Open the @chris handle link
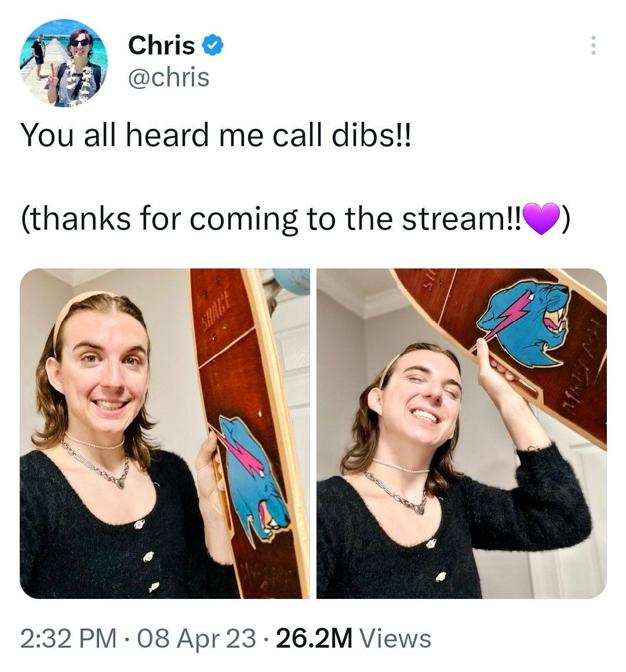626x672 pixels. coord(169,77)
